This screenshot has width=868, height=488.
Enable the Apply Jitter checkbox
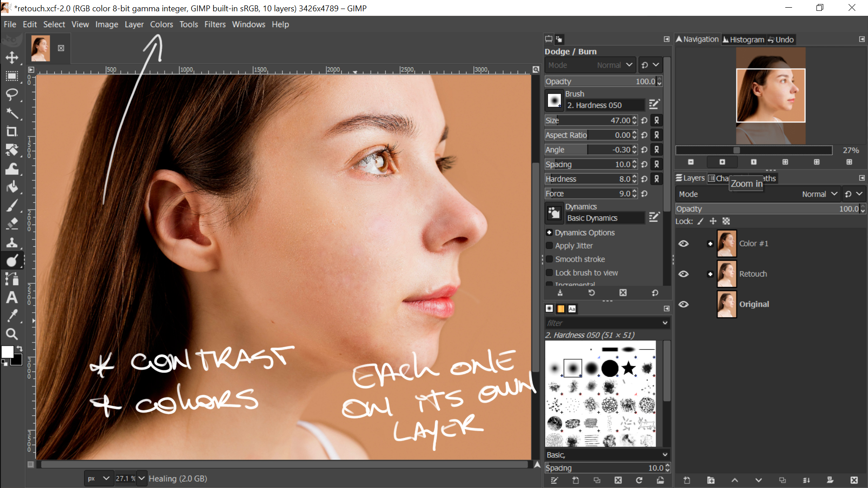[x=549, y=246]
